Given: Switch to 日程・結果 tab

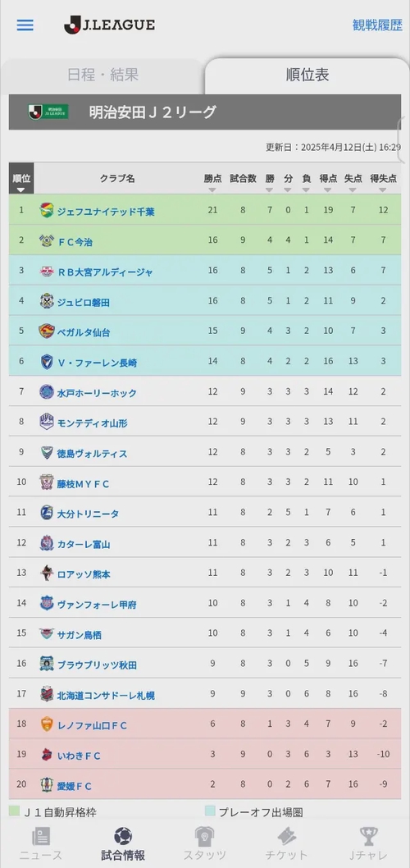Looking at the screenshot, I should pos(103,74).
